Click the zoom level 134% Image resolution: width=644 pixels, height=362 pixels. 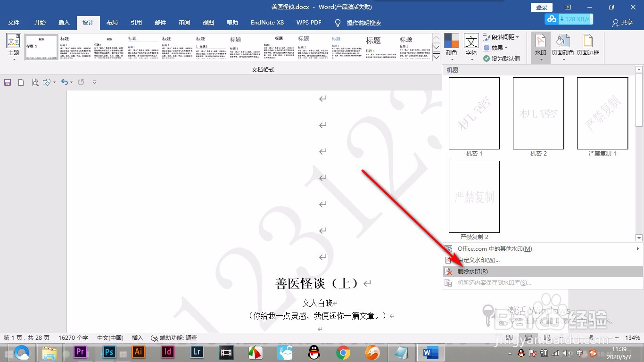click(x=632, y=338)
